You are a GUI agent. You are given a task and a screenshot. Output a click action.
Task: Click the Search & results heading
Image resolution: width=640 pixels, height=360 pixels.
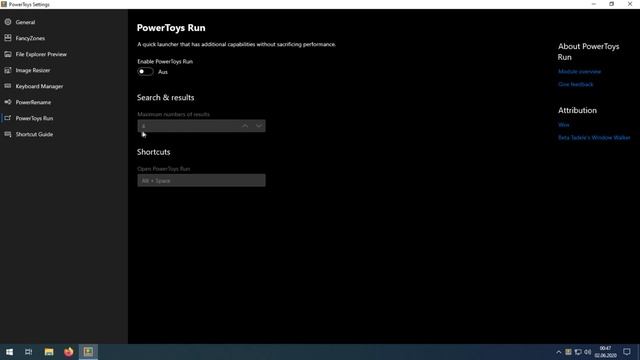click(x=166, y=98)
